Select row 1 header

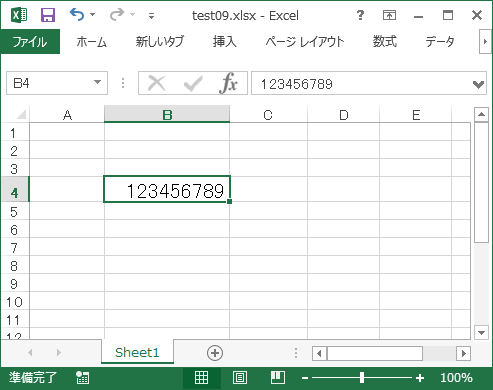click(x=14, y=133)
